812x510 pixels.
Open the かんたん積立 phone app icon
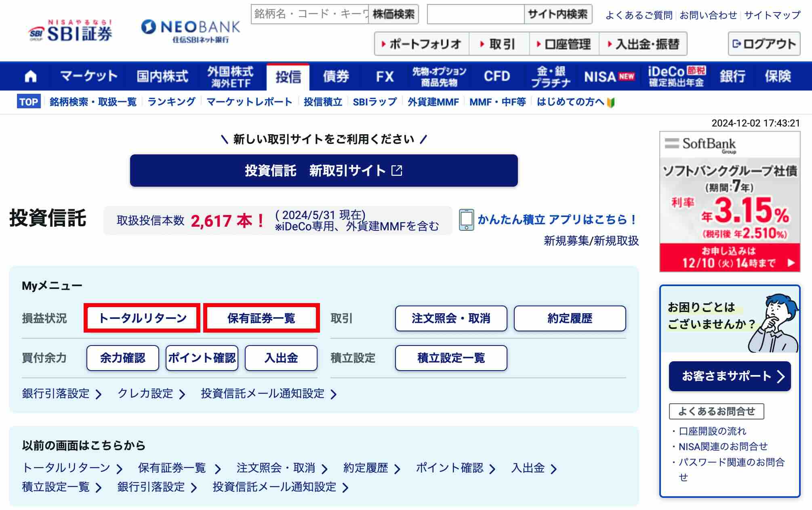(x=466, y=220)
